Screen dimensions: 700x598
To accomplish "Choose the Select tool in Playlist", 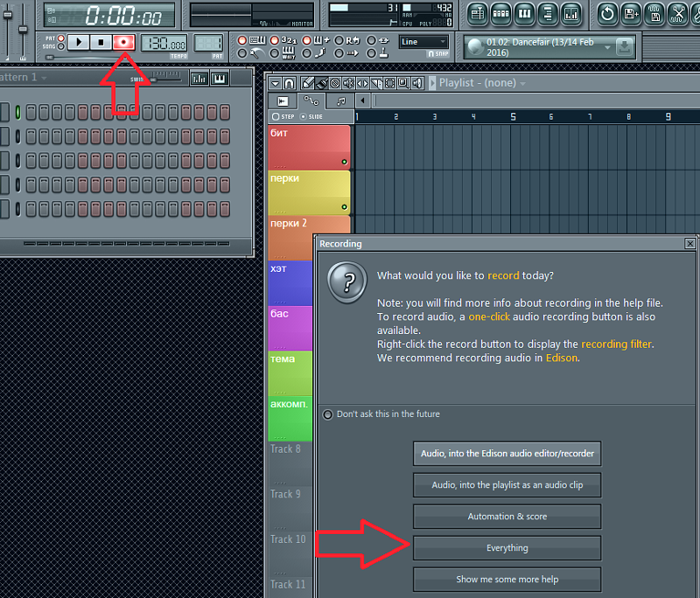I will (x=389, y=83).
